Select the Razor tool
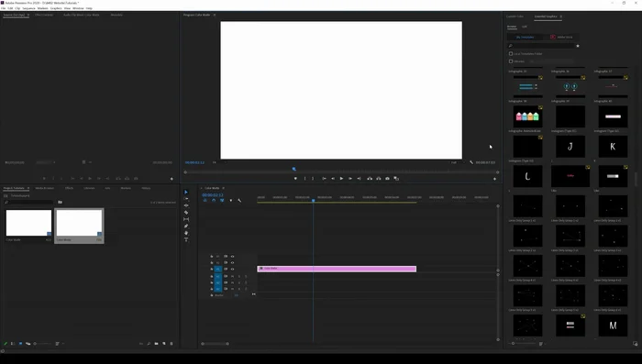 [x=186, y=213]
